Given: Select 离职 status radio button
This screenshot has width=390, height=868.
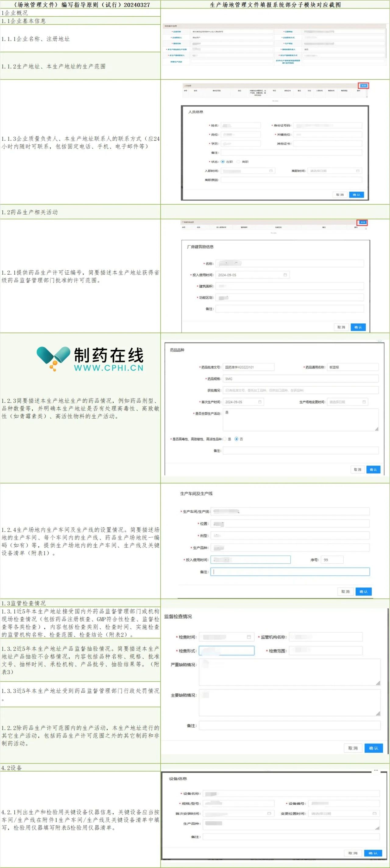Looking at the screenshot, I should point(238,162).
